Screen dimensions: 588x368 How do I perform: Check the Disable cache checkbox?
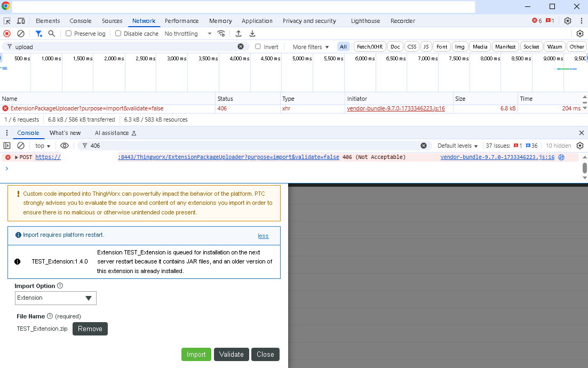118,34
